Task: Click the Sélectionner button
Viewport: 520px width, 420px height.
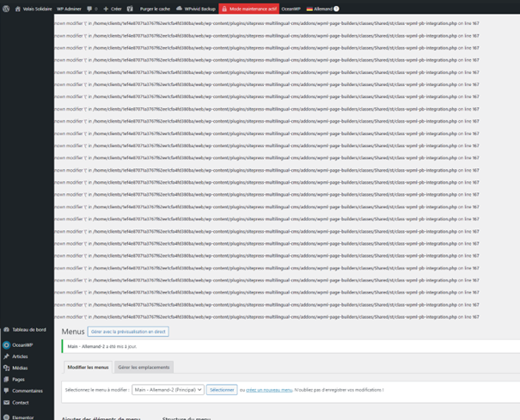Action: tap(222, 390)
